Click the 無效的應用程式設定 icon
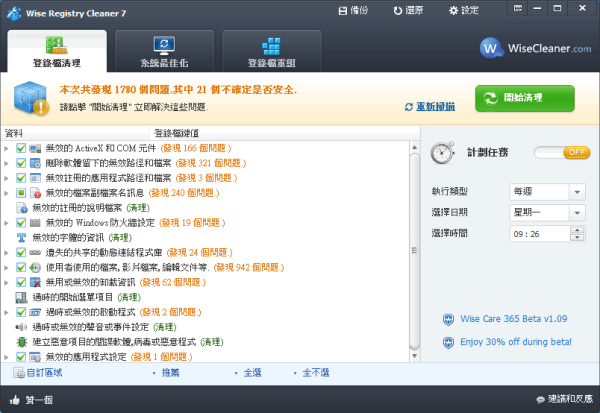 [35, 357]
